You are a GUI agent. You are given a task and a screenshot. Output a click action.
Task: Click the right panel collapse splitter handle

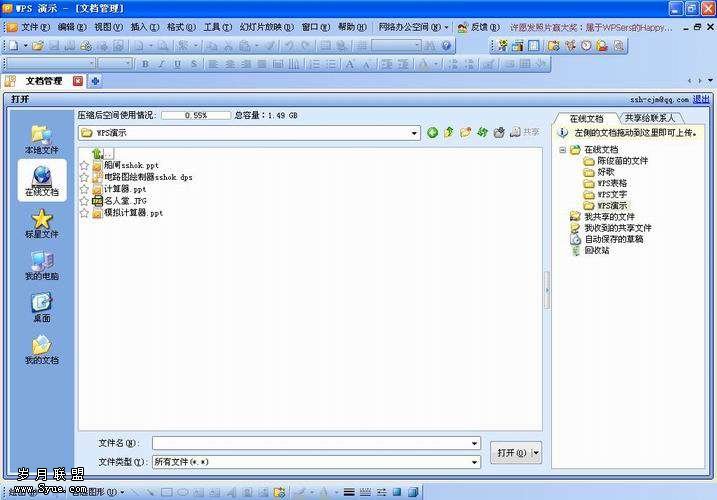(x=547, y=290)
